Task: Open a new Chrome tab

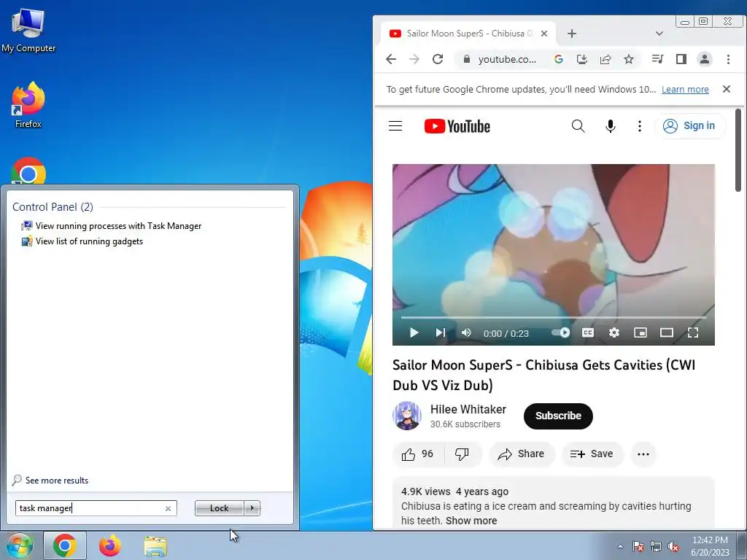Action: pos(572,34)
